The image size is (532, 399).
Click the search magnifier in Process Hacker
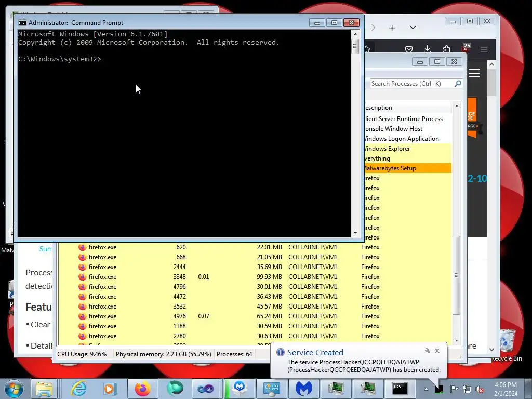(458, 84)
